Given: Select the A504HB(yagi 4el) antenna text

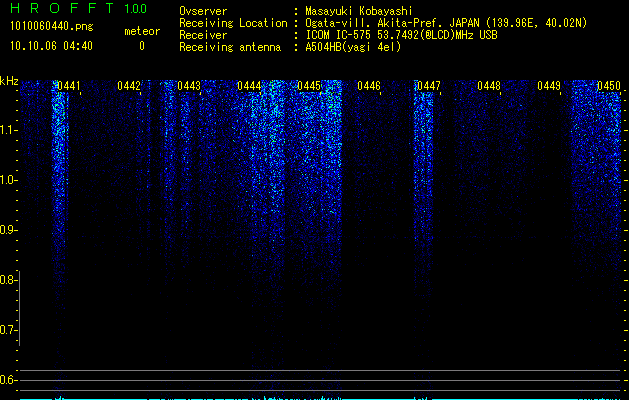Looking at the screenshot, I should 353,47.
